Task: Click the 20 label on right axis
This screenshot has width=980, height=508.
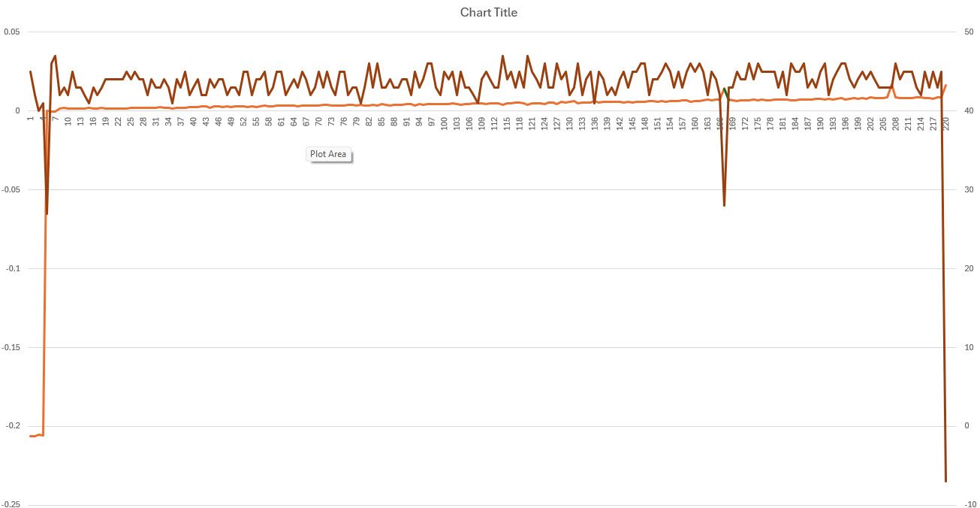Action: click(969, 268)
